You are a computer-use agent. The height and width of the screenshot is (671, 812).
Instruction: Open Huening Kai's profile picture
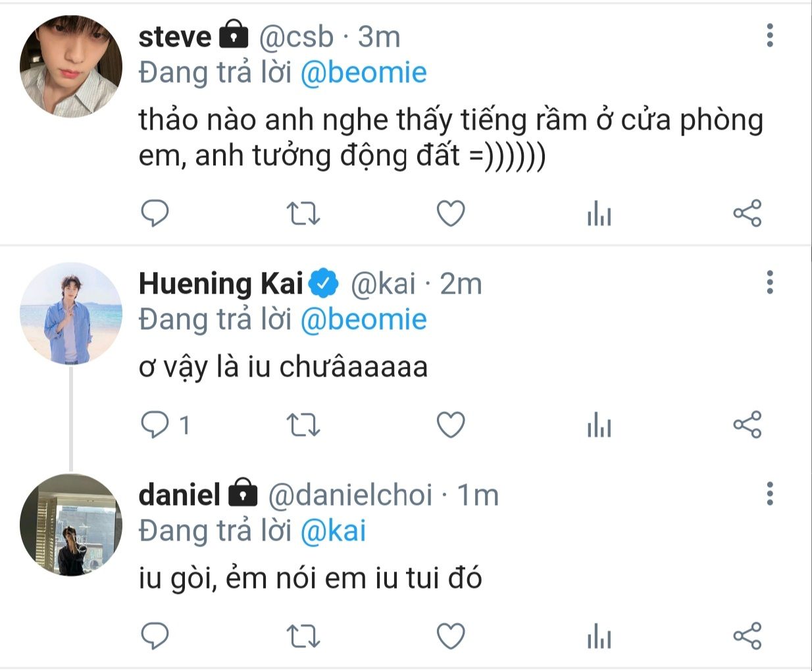(71, 313)
